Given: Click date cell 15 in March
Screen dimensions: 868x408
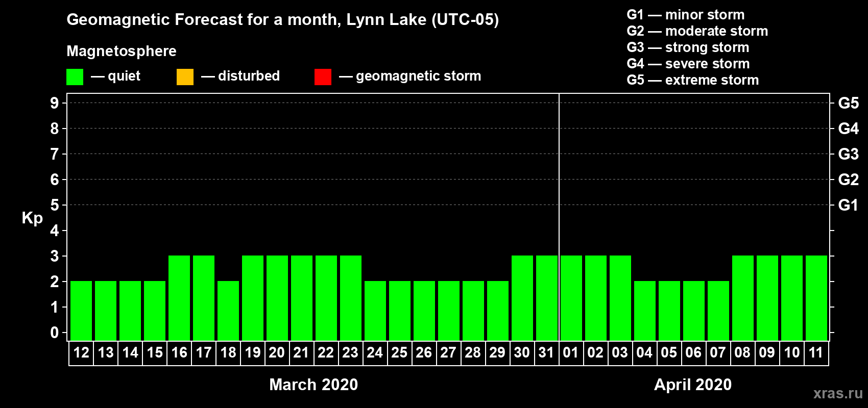Looking at the screenshot, I should coord(155,353).
